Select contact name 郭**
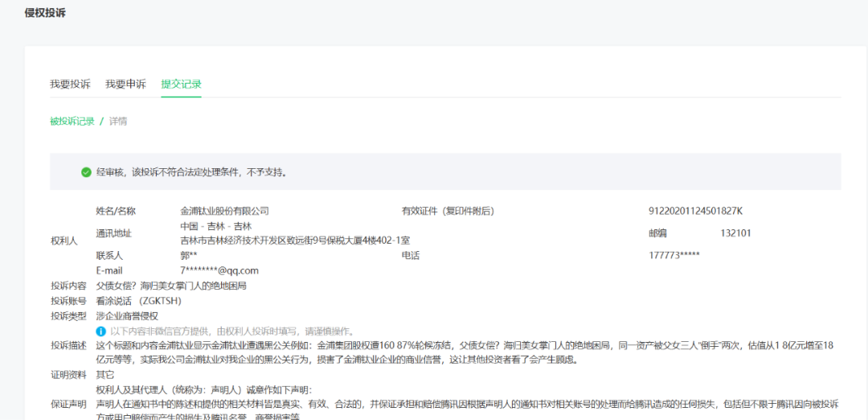Image resolution: width=868 pixels, height=420 pixels. pos(189,255)
